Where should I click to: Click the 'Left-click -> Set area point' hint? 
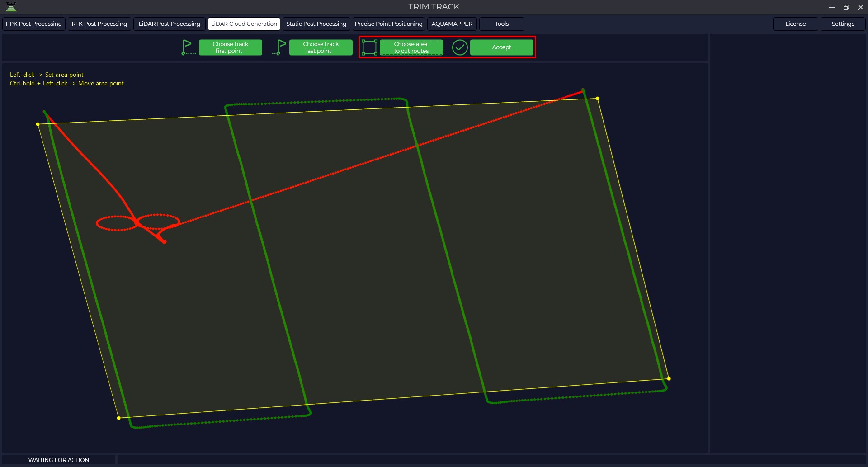click(47, 75)
